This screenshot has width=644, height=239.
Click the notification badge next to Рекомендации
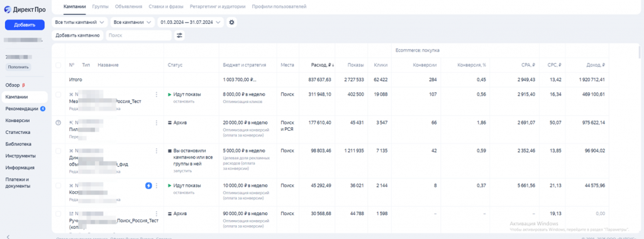(x=43, y=109)
